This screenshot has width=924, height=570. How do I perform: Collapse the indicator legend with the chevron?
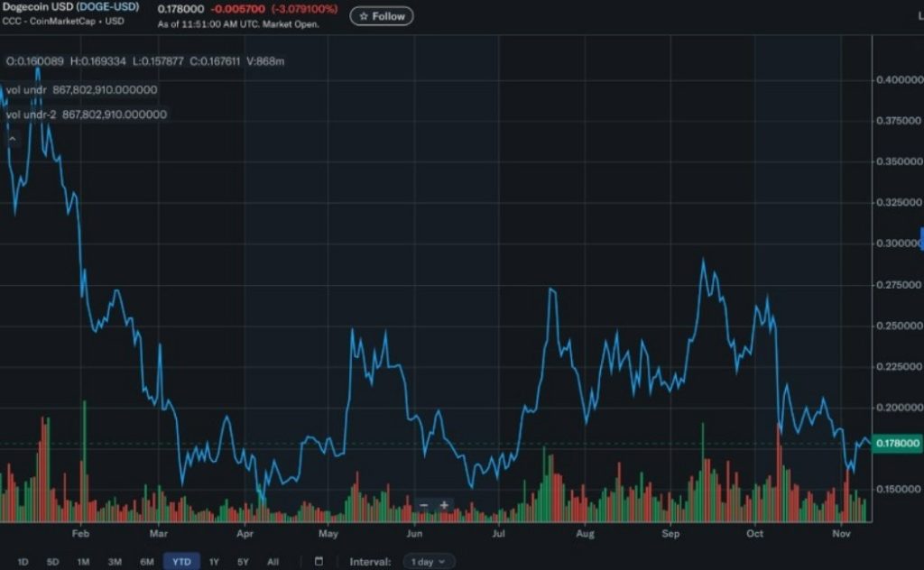13,138
